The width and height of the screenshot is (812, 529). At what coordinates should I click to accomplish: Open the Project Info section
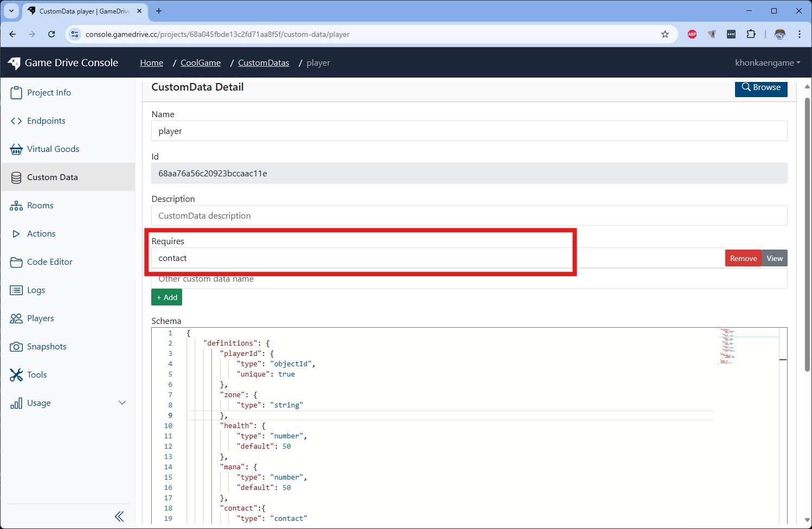coord(48,92)
